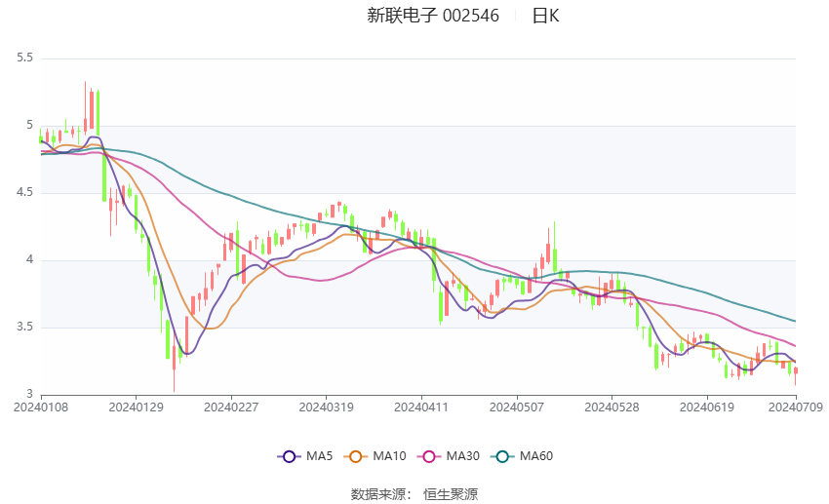The height and width of the screenshot is (504, 829).
Task: Hide the MA30 series via label
Action: [x=462, y=456]
